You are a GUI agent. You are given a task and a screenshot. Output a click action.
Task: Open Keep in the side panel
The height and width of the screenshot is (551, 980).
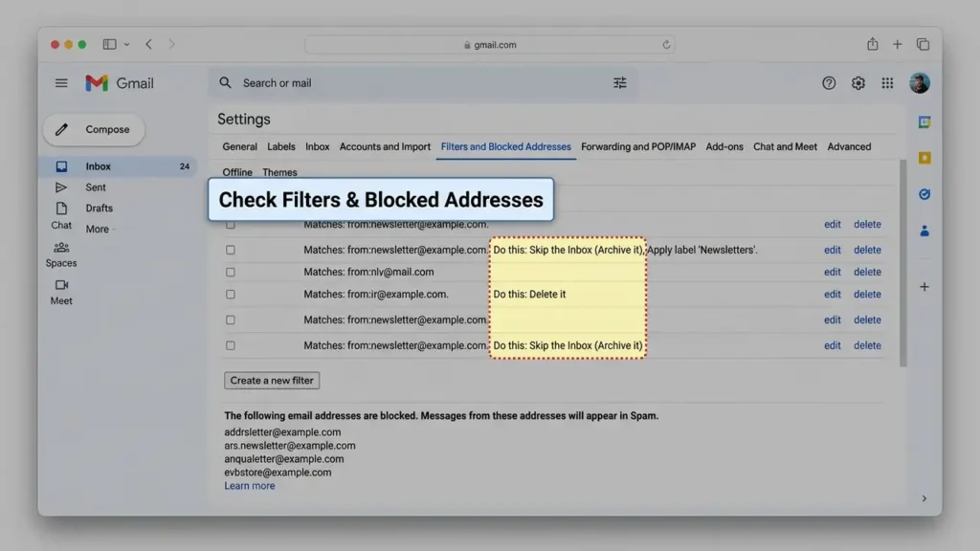coord(924,158)
